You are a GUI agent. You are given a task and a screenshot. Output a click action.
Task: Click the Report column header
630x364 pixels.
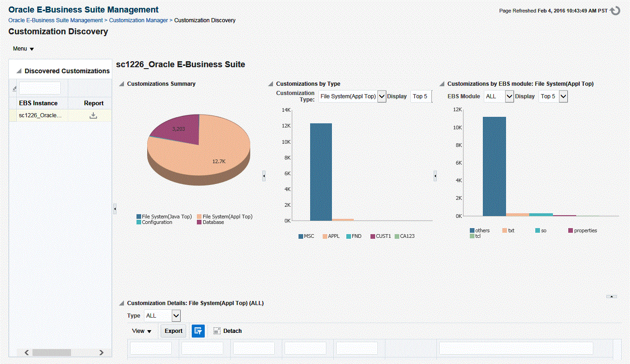[94, 103]
